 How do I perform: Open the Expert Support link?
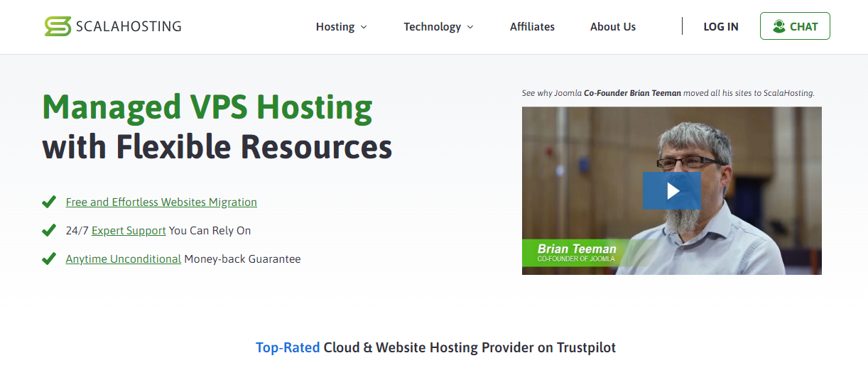129,230
